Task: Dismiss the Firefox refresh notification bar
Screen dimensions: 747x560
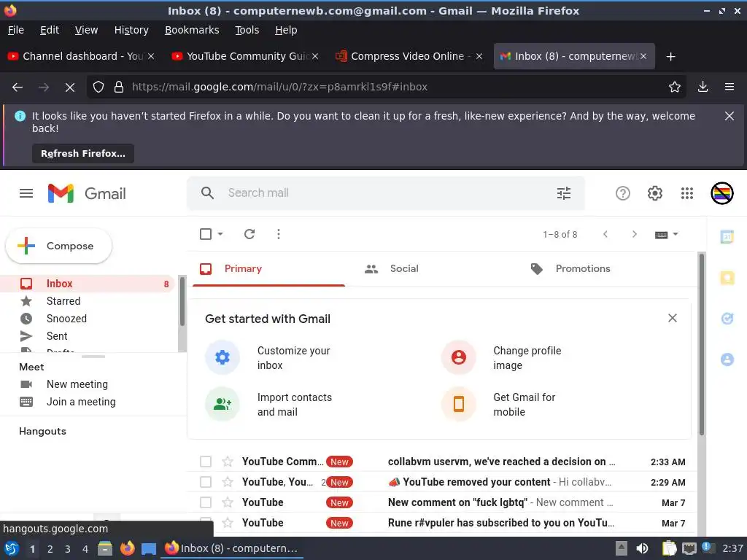Action: (x=729, y=116)
